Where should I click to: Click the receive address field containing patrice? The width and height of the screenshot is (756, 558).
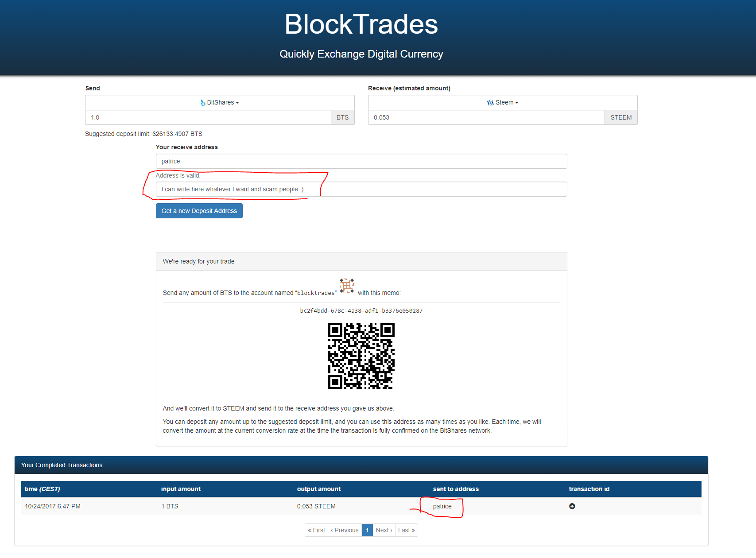pyautogui.click(x=361, y=161)
